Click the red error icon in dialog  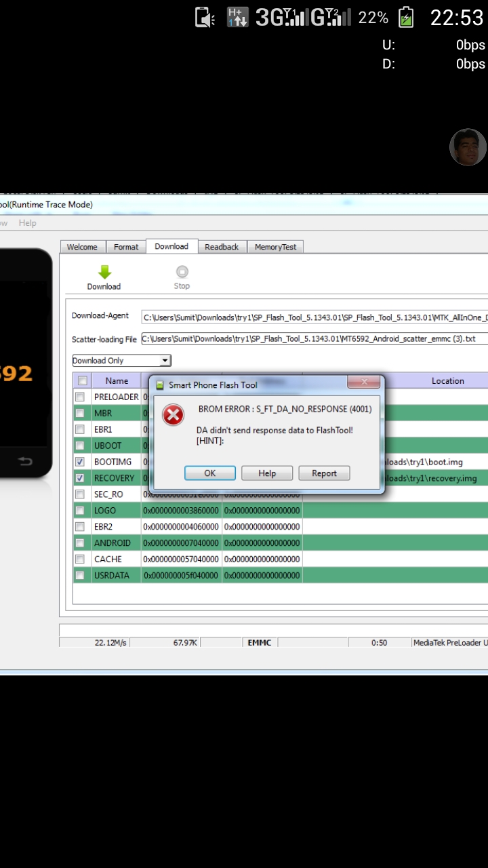(174, 414)
